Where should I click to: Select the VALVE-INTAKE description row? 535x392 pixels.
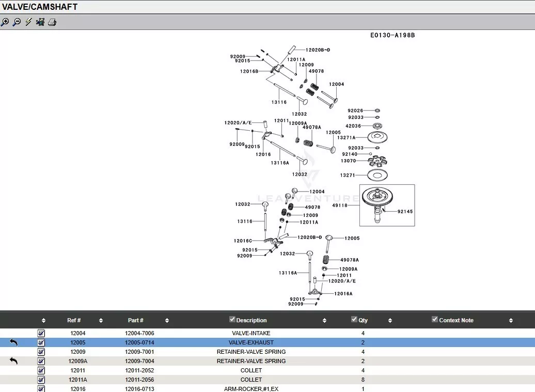tap(251, 333)
